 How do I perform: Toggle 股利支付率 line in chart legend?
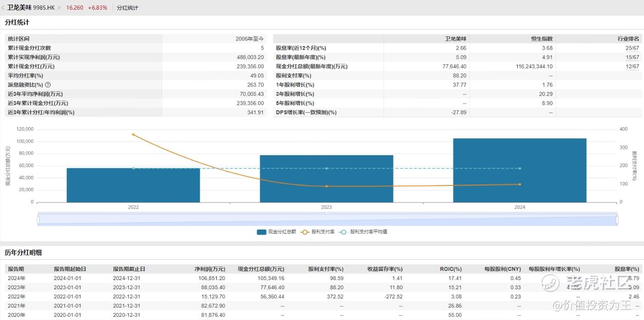coord(317,232)
